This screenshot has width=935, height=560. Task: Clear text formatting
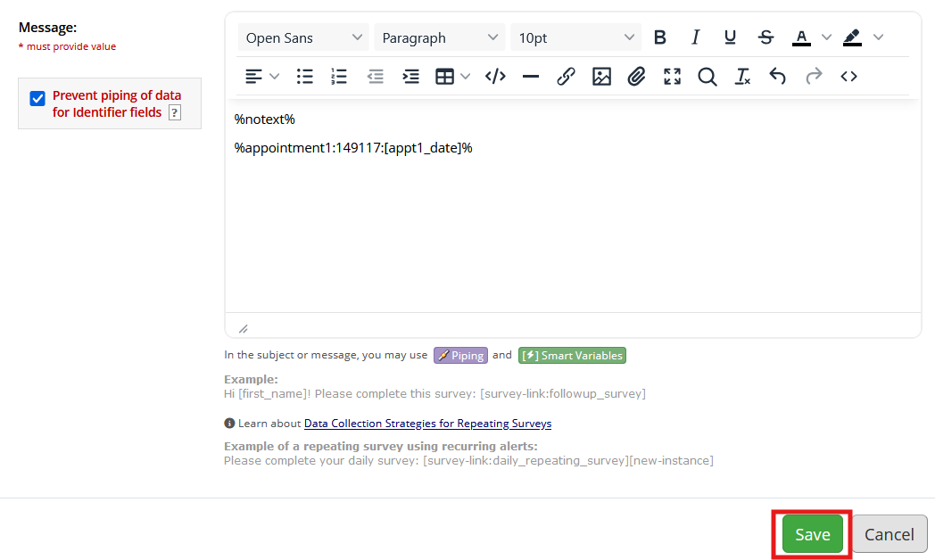pos(742,77)
